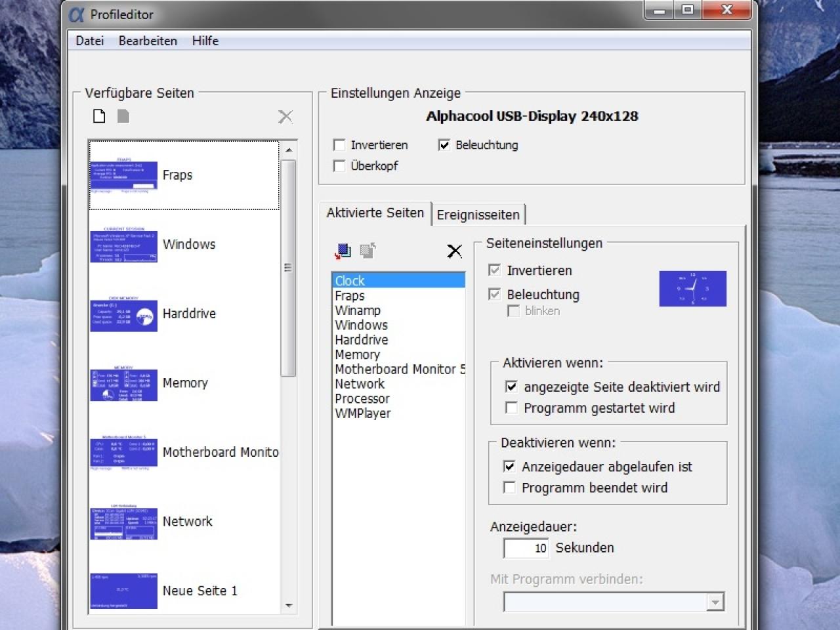Enable Programm gestartet wird
This screenshot has width=840, height=630.
tap(511, 408)
